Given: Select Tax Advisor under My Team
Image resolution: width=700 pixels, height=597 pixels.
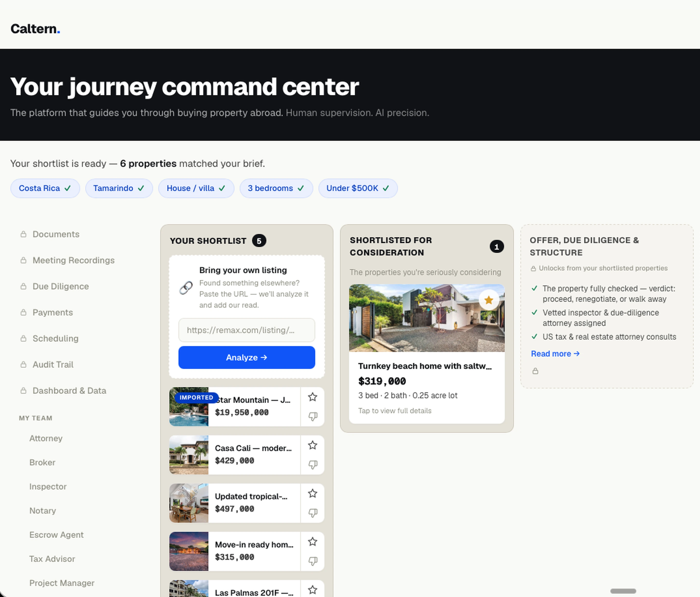Looking at the screenshot, I should click(x=52, y=559).
